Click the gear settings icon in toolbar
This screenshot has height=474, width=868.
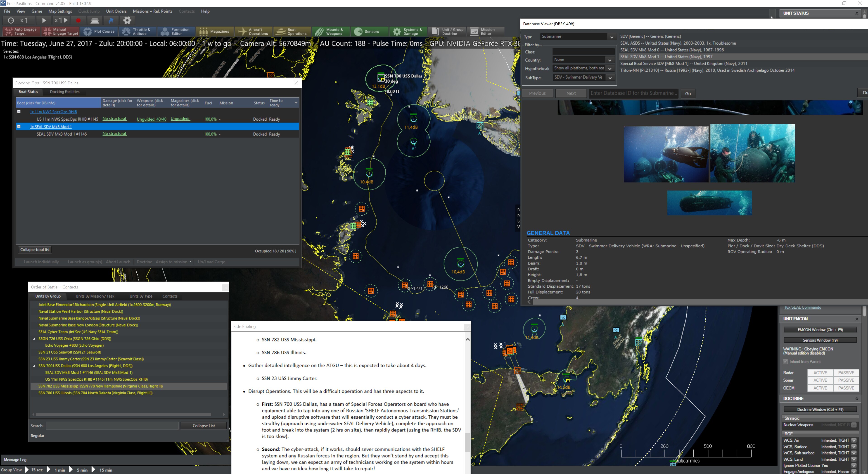coord(127,21)
